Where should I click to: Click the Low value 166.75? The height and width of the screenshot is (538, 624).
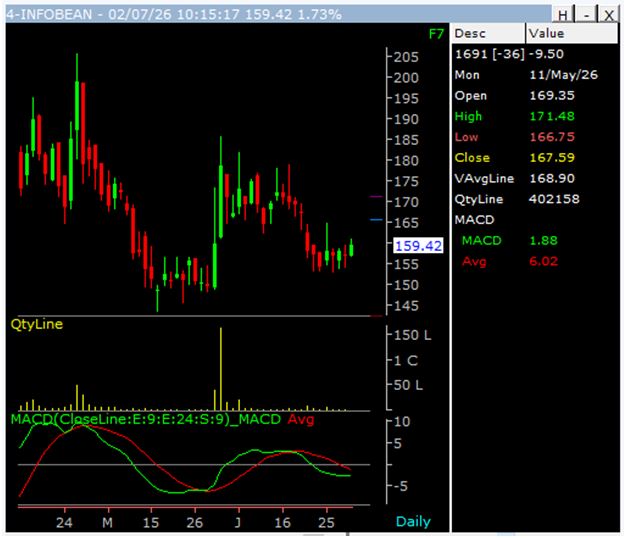[x=552, y=137]
